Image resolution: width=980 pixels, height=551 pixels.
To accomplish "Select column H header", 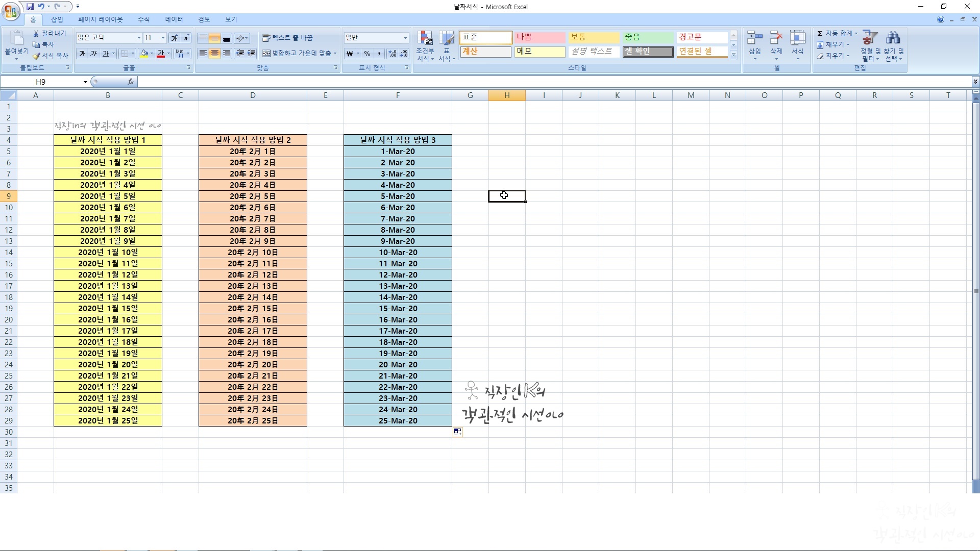I will click(x=506, y=95).
